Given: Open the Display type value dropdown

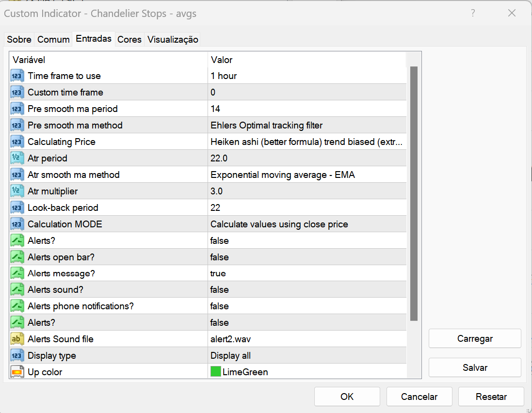Looking at the screenshot, I should click(306, 356).
